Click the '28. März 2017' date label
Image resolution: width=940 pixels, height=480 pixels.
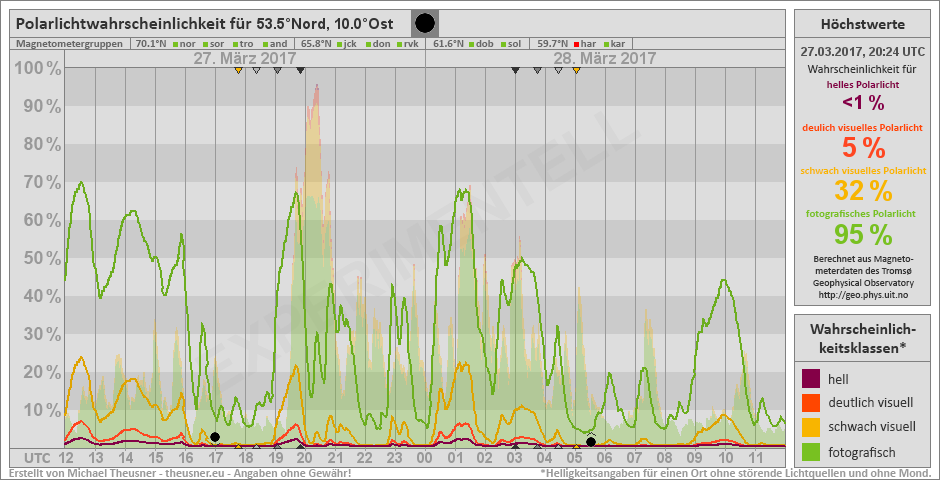[606, 58]
